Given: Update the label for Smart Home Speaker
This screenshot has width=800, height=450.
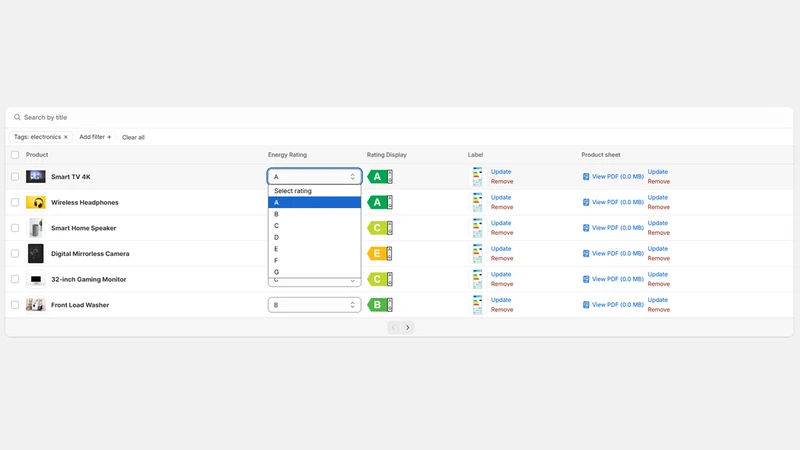Looking at the screenshot, I should [x=501, y=223].
